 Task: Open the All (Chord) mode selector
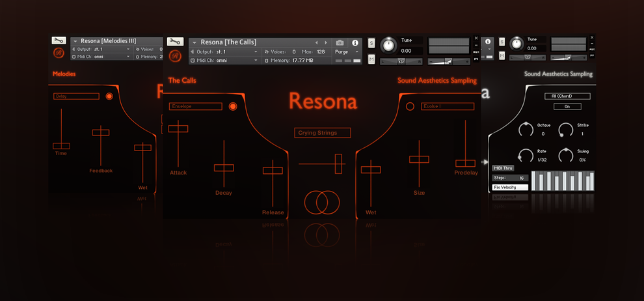(567, 96)
